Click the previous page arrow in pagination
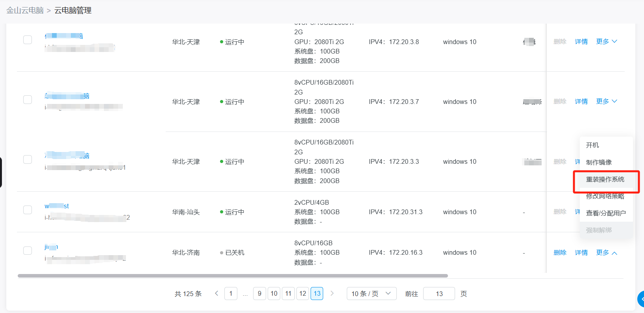644x313 pixels. [x=217, y=293]
